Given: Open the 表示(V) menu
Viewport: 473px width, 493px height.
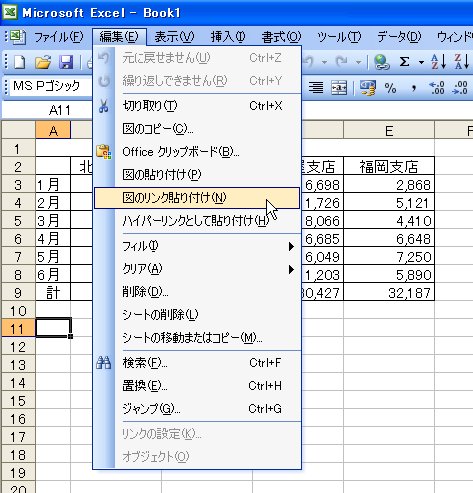Looking at the screenshot, I should pyautogui.click(x=174, y=37).
